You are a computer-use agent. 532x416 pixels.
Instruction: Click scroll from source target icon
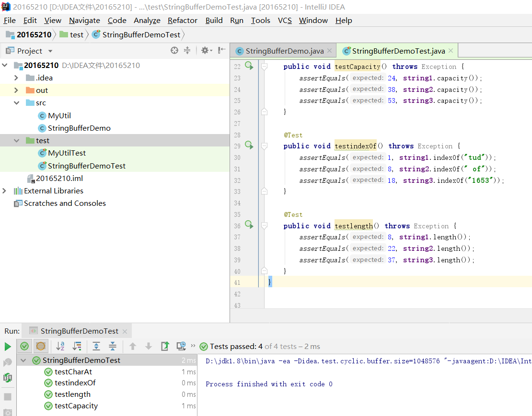[x=174, y=50]
